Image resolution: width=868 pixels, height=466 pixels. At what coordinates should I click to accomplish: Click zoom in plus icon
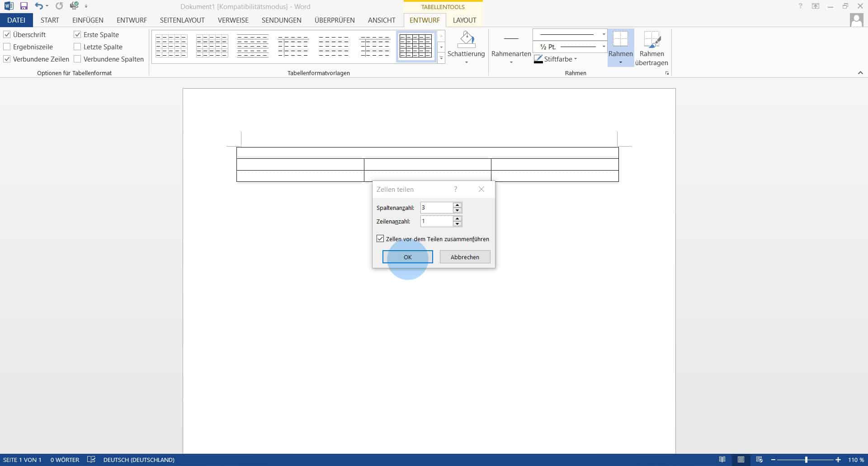(x=838, y=460)
